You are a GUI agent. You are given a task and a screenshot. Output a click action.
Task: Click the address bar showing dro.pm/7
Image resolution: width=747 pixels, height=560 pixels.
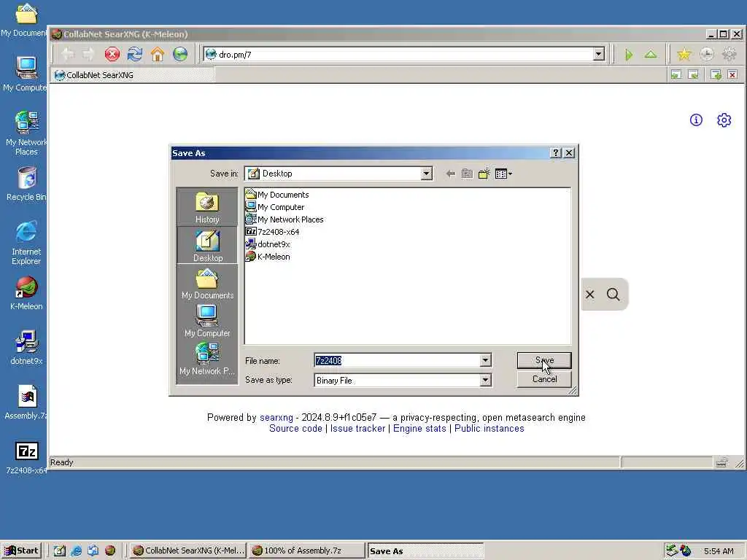[x=399, y=54]
